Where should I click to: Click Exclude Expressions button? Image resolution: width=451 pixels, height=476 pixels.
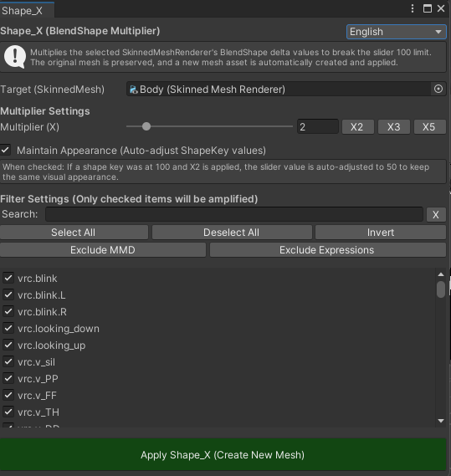click(328, 250)
